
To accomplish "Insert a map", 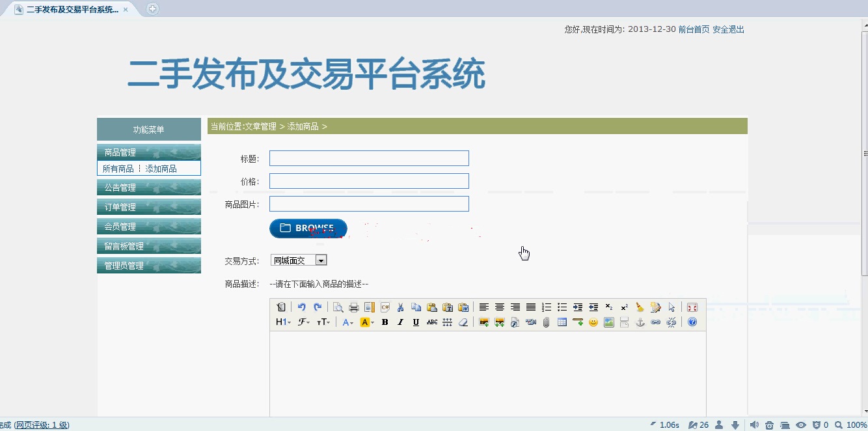I will pos(609,322).
